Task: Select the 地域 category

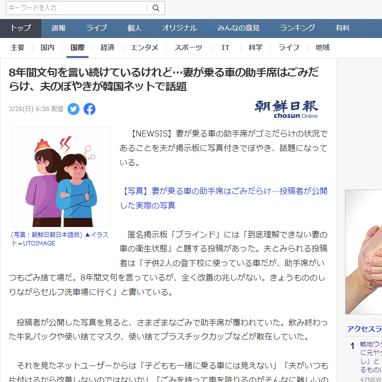Action: [x=322, y=48]
